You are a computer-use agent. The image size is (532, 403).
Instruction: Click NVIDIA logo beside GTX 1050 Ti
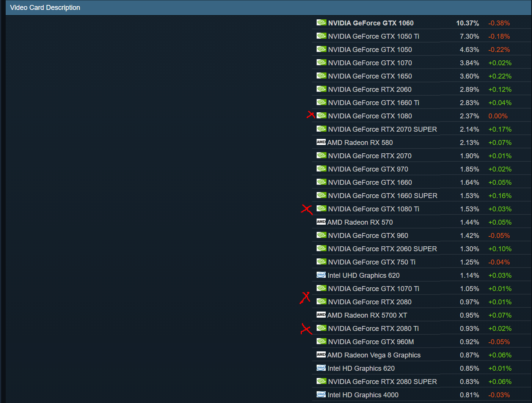click(322, 36)
